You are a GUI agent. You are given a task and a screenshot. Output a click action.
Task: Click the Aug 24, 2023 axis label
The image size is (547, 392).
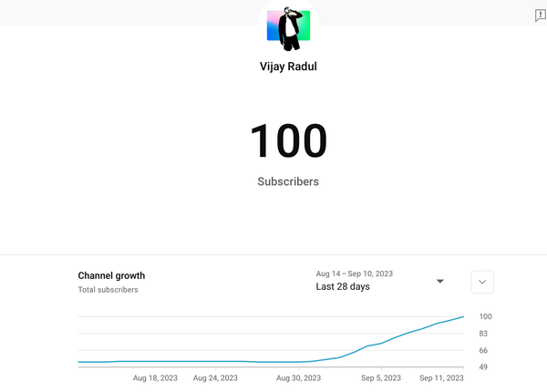215,377
